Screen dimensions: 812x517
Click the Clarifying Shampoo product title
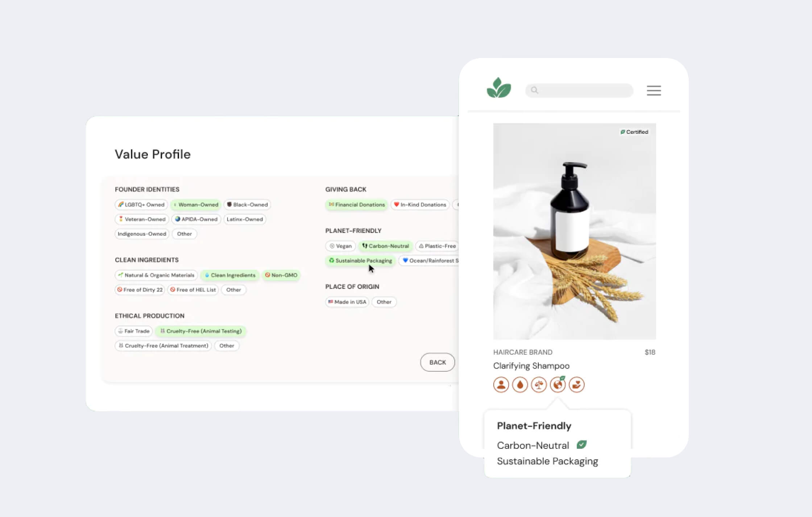coord(531,366)
